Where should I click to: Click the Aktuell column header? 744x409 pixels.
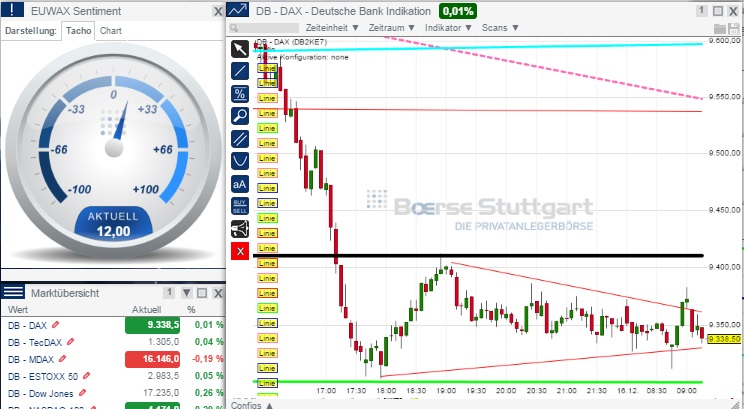coord(146,310)
